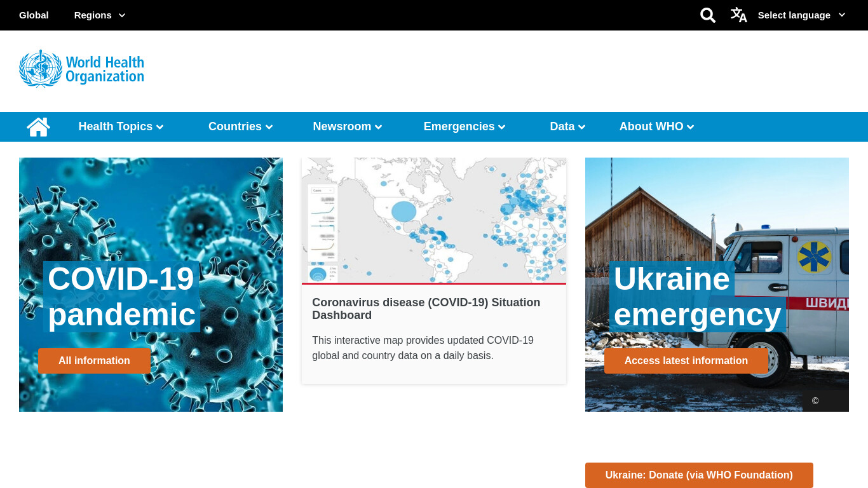Open the Select language dropdown
Image resolution: width=868 pixels, height=488 pixels.
coord(801,15)
